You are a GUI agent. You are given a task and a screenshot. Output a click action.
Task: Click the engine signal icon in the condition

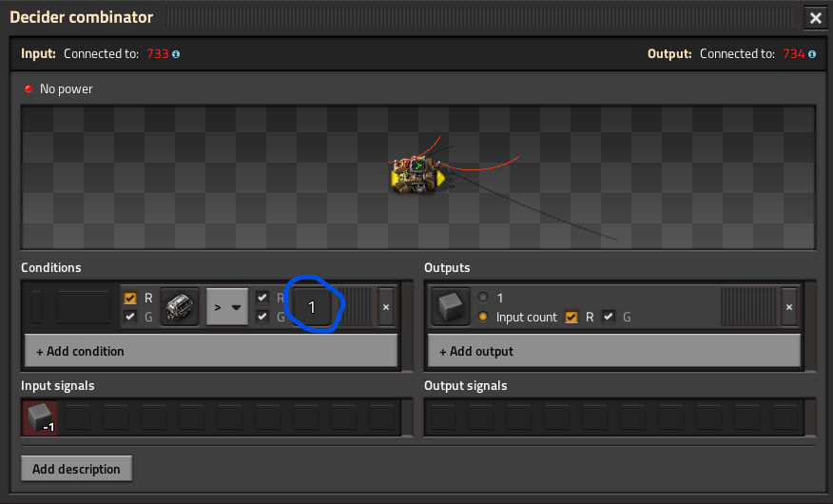coord(180,307)
